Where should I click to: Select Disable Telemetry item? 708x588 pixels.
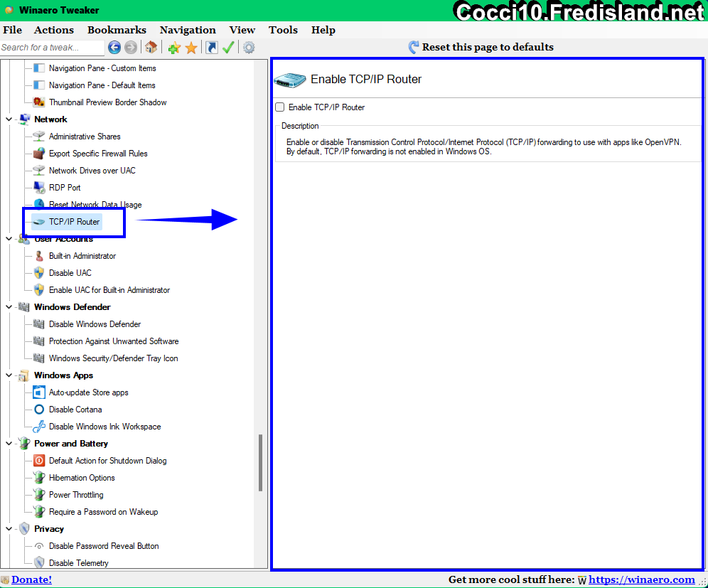point(79,563)
